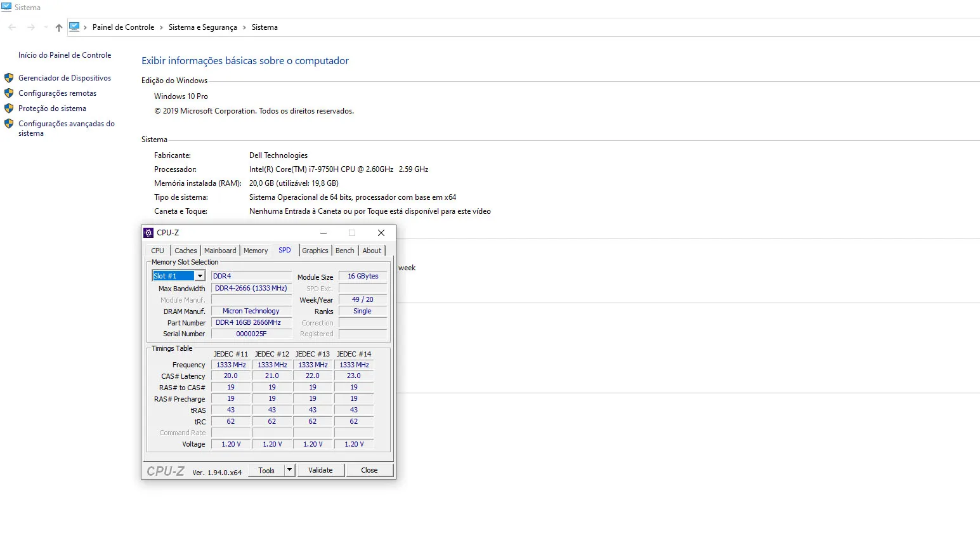Click the Tools button in CPU-Z
This screenshot has height=550, width=980.
pyautogui.click(x=266, y=470)
